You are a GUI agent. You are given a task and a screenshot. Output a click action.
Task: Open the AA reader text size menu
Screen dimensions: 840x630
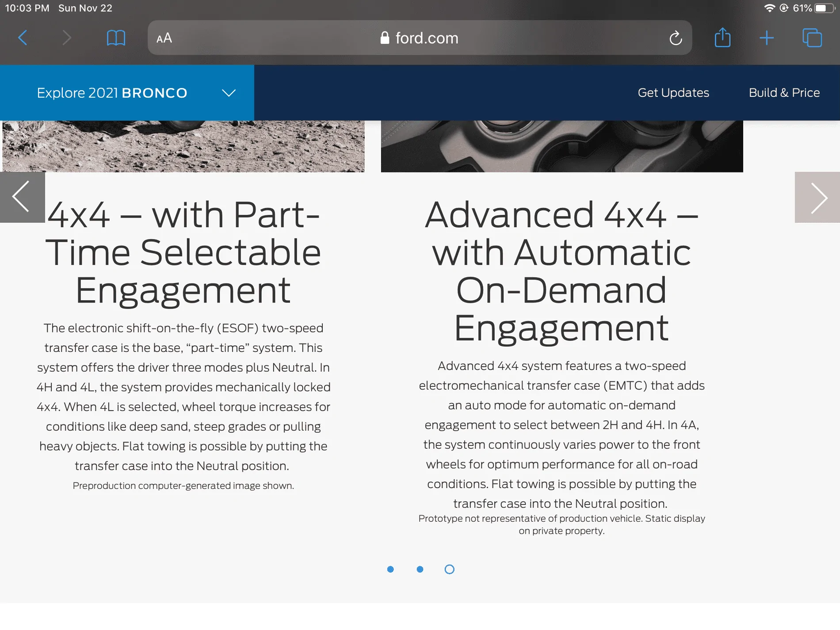click(x=164, y=38)
